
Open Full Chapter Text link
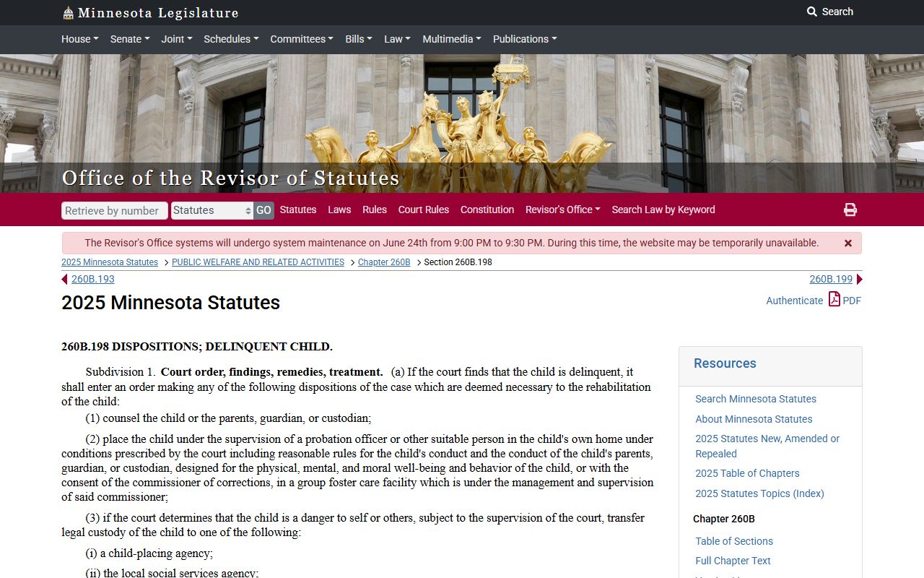(x=733, y=561)
